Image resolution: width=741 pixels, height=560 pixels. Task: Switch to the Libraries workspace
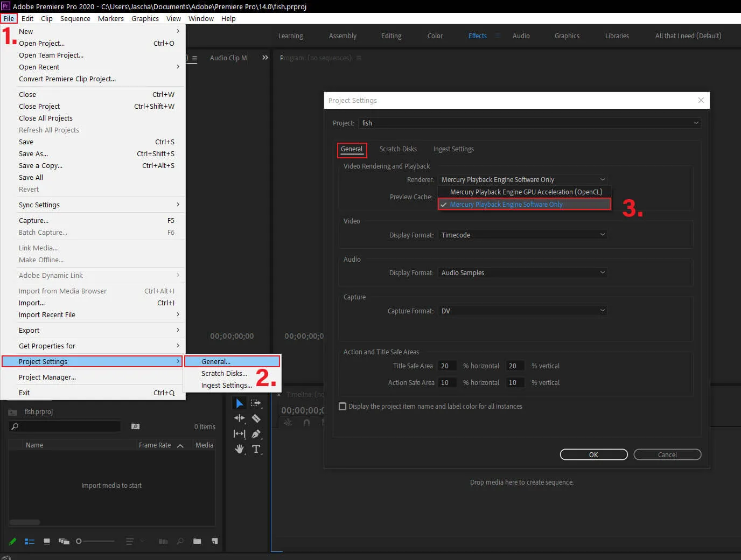pos(617,36)
